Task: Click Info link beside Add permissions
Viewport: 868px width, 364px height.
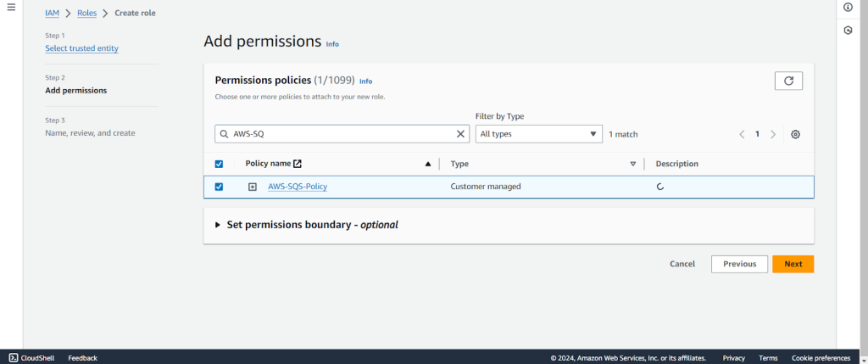Action: point(332,44)
